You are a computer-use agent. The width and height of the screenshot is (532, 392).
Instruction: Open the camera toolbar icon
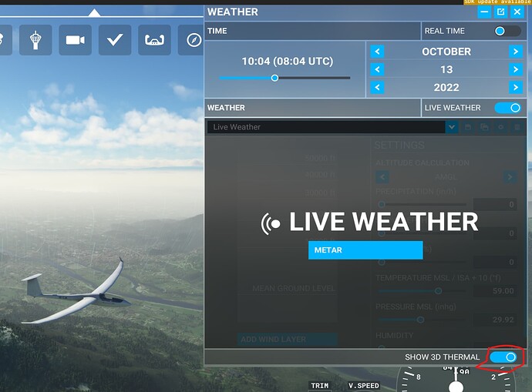click(x=75, y=40)
